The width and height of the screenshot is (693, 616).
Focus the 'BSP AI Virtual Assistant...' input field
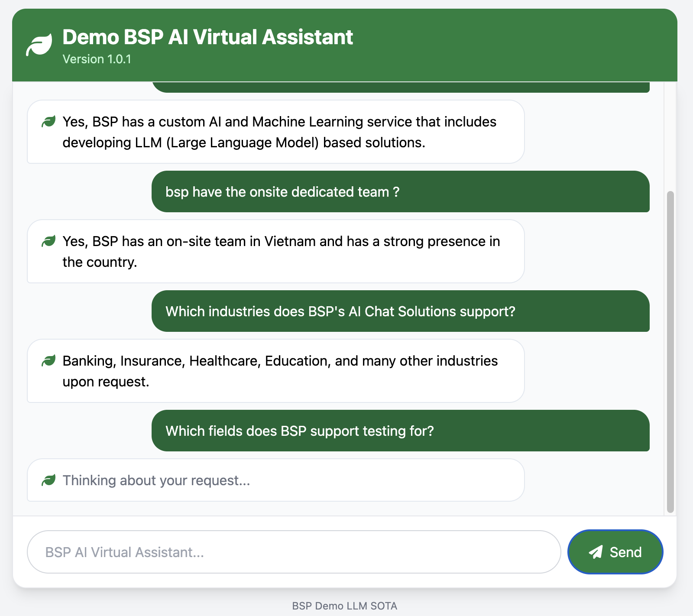point(294,552)
